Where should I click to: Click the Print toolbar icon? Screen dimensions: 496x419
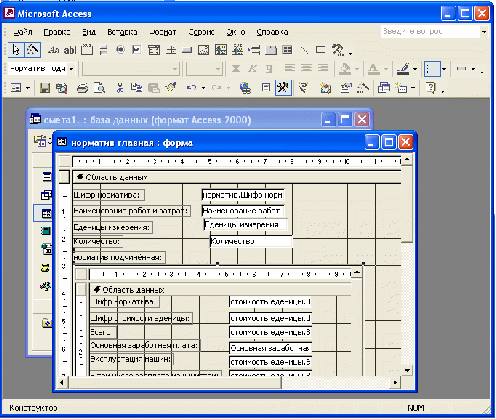click(82, 88)
